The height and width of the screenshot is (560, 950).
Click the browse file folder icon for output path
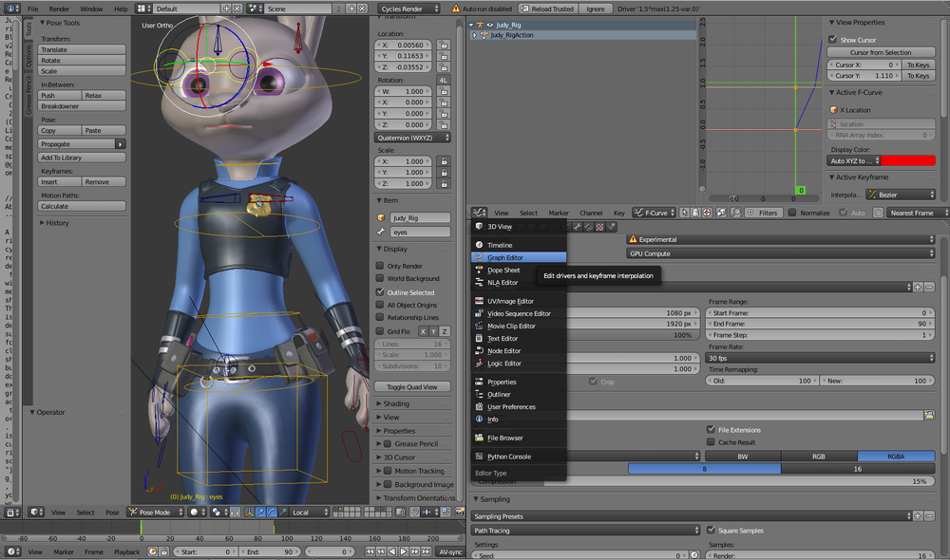929,416
